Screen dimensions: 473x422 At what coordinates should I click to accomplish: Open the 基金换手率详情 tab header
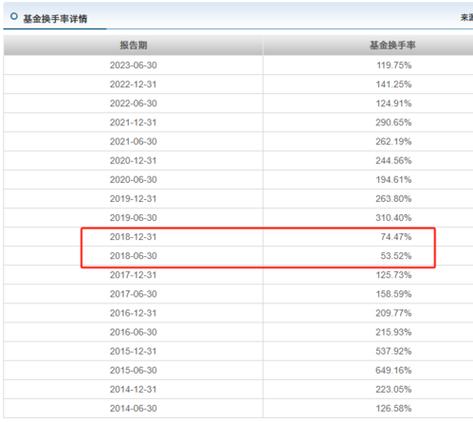click(x=55, y=18)
